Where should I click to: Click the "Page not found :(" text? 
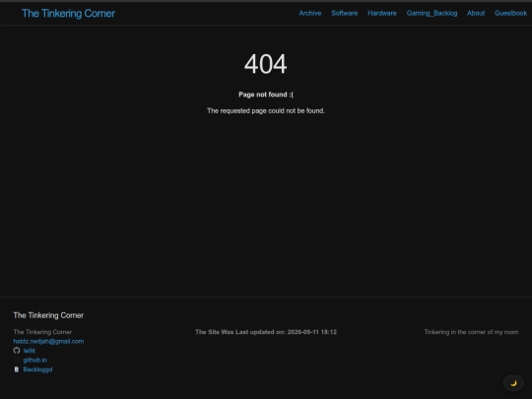266,95
